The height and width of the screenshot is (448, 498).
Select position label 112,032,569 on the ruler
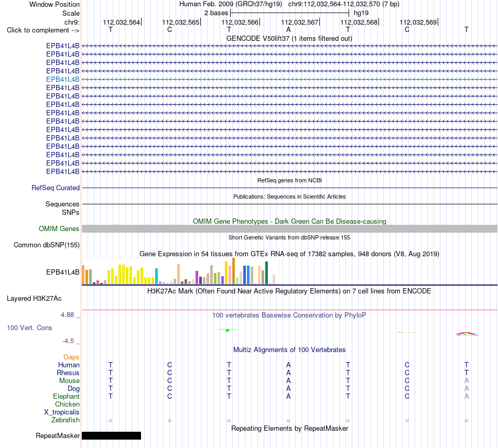(418, 22)
